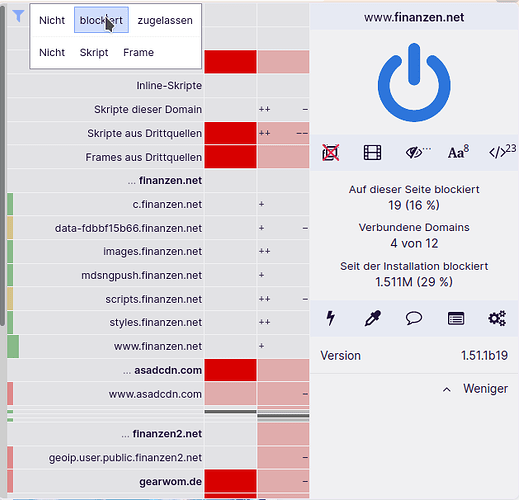Toggle global red cell for asadcdn.com
Screen dimensions: 519x500
click(x=230, y=370)
